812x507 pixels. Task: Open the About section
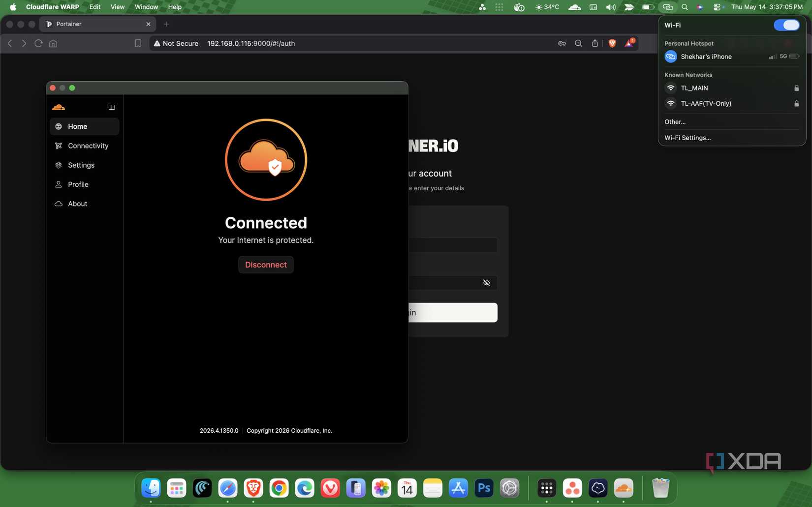point(84,204)
